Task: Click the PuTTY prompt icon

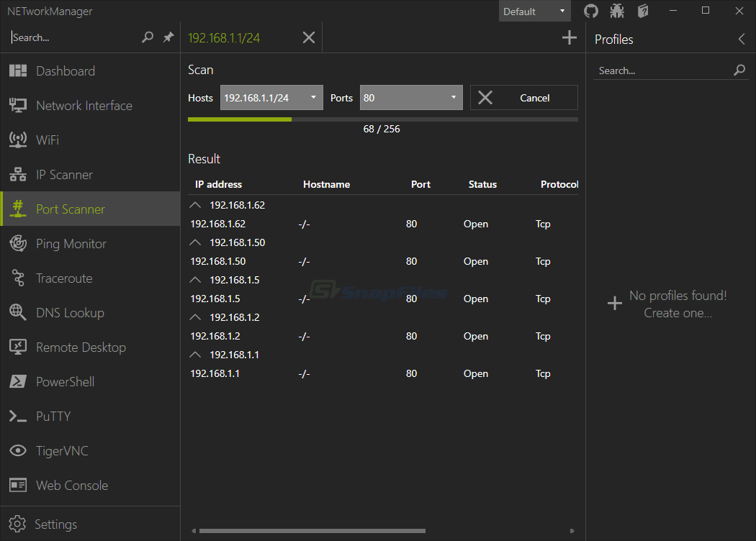Action: [x=18, y=417]
